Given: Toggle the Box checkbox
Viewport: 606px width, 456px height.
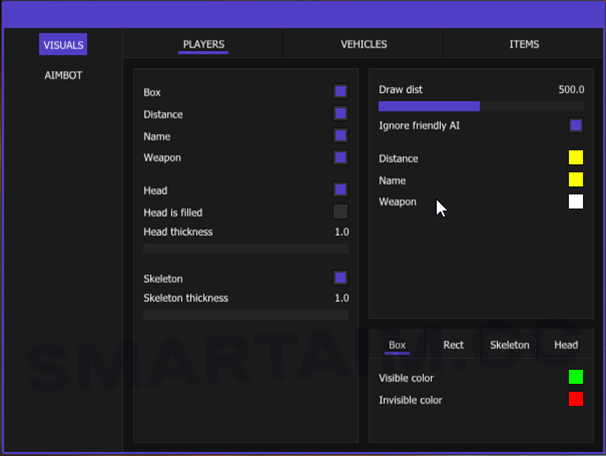Looking at the screenshot, I should 341,92.
